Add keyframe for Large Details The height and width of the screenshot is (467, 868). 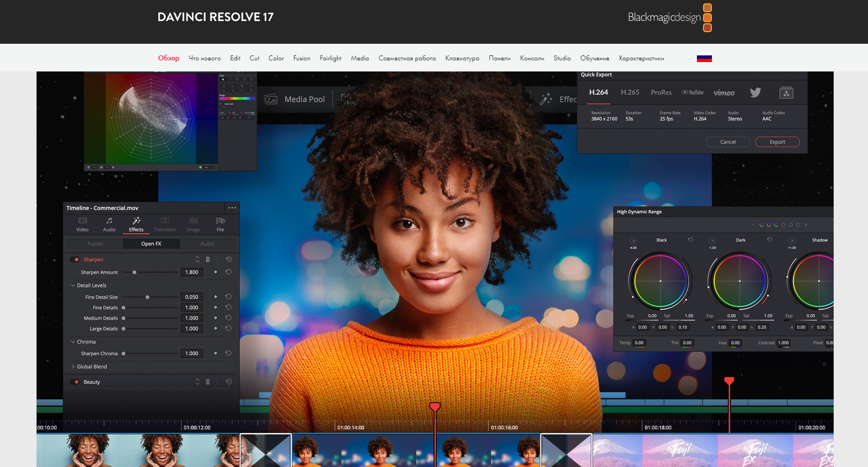tap(215, 329)
